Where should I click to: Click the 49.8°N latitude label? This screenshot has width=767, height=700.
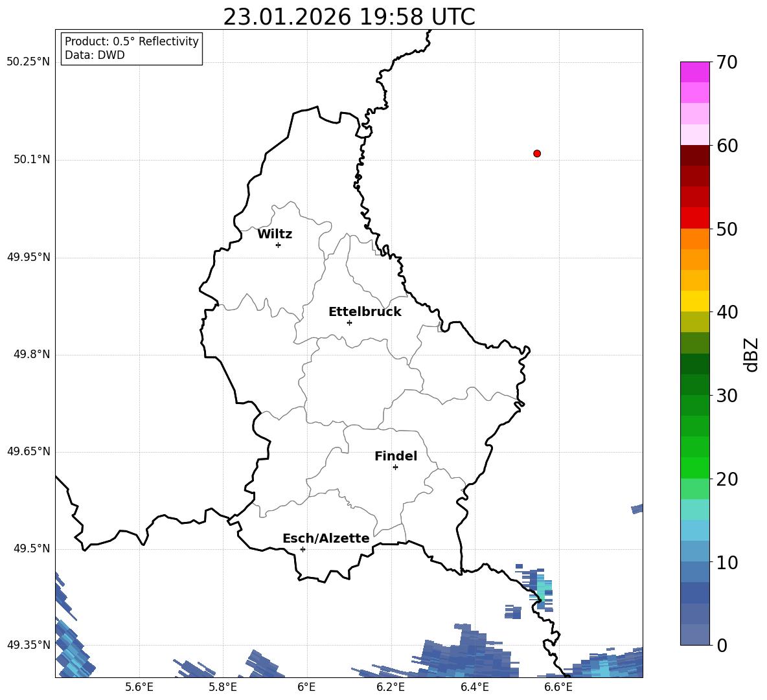32,354
